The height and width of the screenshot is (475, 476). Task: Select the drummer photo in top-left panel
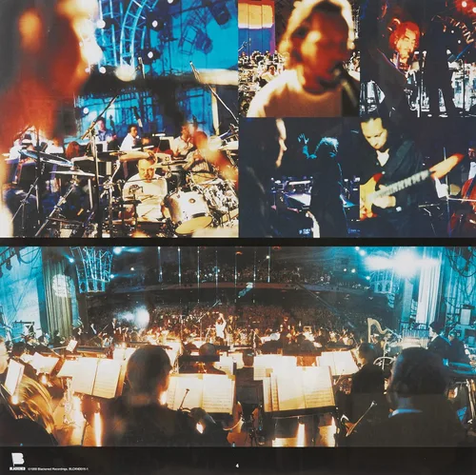(x=119, y=118)
